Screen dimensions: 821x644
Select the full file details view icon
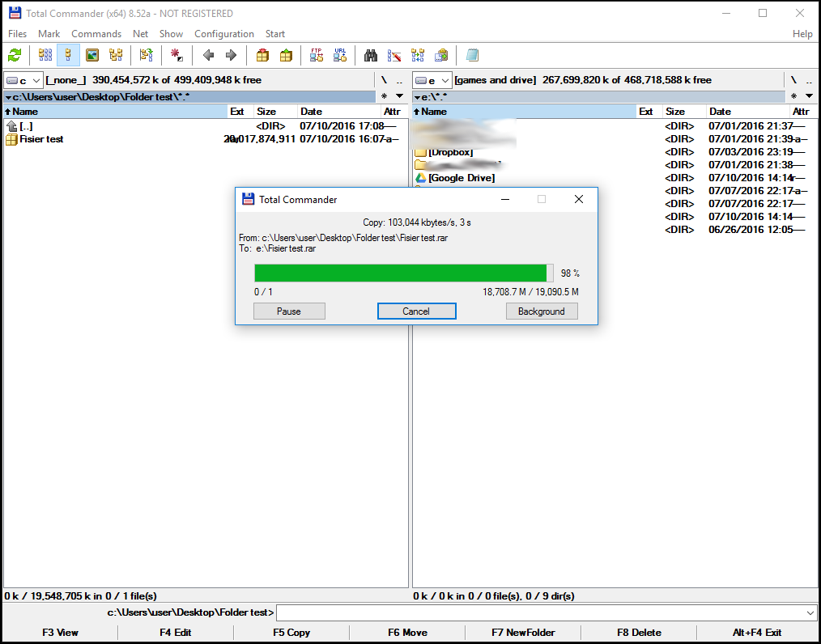tap(69, 55)
